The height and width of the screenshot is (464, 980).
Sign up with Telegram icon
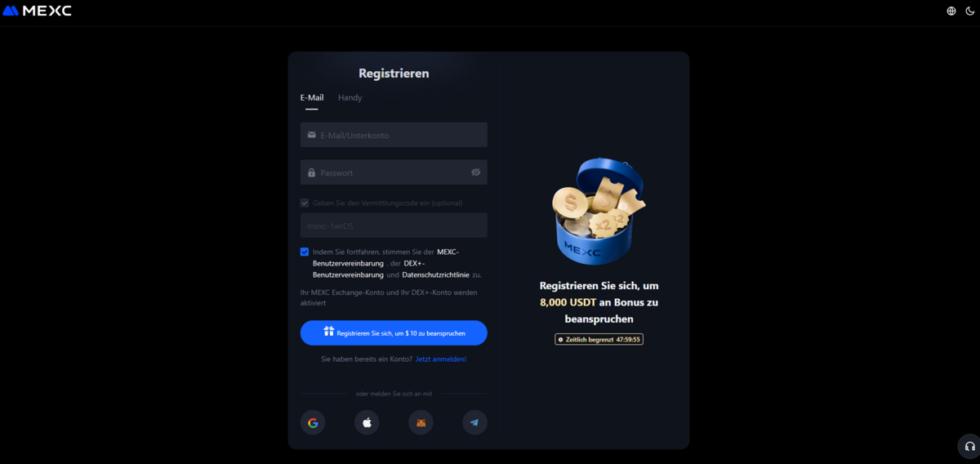[x=474, y=422]
